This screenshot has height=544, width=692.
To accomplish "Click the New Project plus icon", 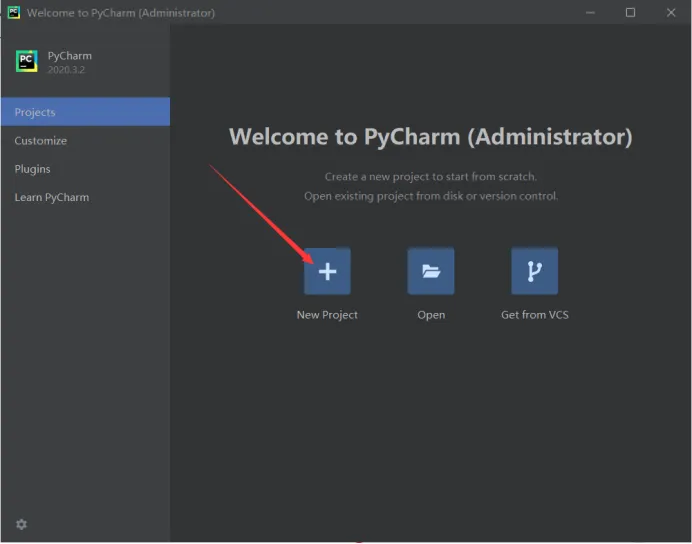I will click(327, 270).
